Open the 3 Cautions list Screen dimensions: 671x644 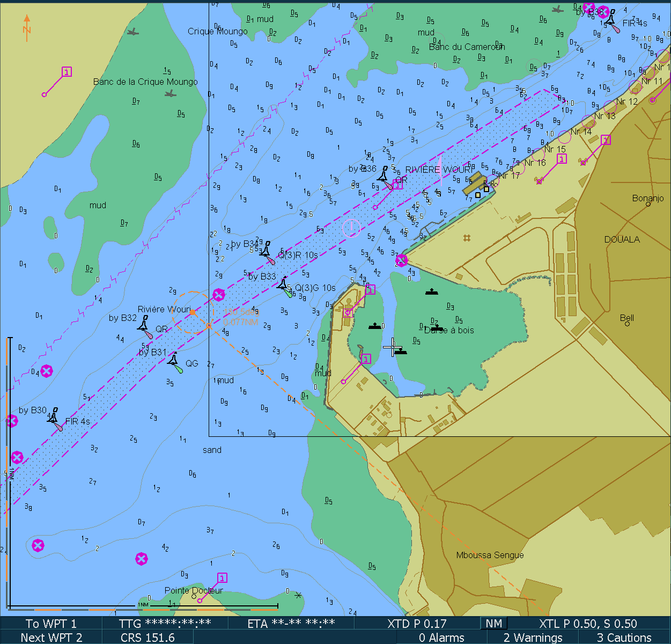point(624,638)
